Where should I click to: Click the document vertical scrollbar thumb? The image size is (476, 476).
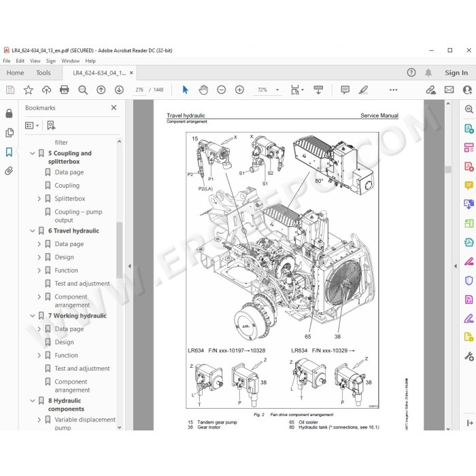point(448,169)
